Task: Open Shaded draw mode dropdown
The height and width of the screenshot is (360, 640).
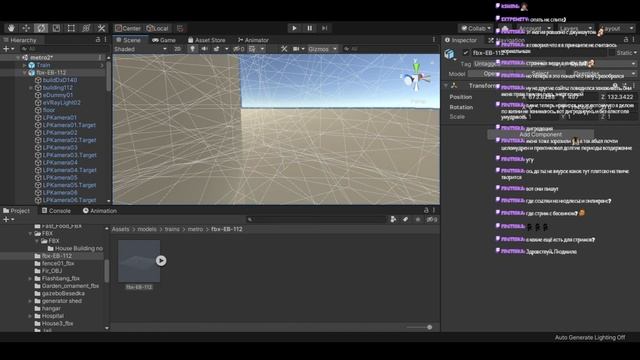Action: coord(140,49)
